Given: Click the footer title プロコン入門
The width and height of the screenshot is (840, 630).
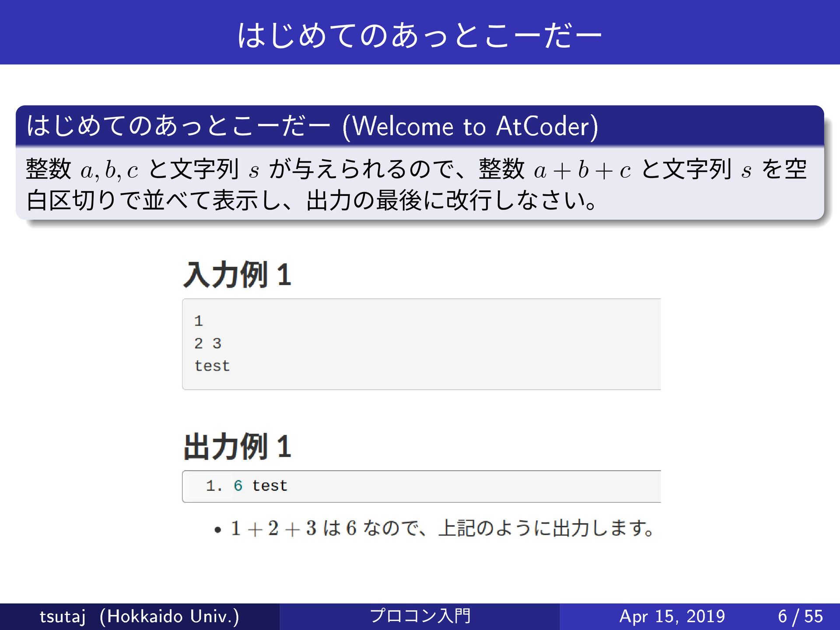Looking at the screenshot, I should tap(420, 616).
